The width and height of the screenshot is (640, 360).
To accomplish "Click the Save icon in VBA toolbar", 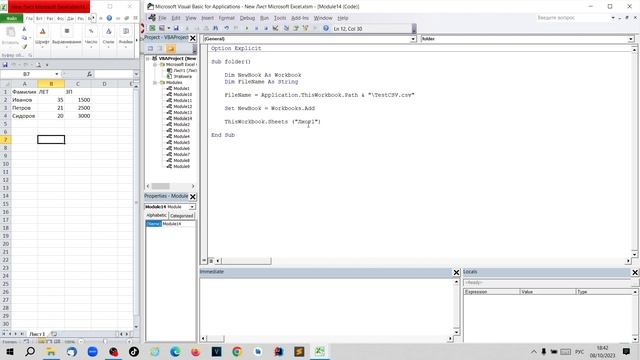I will tap(176, 28).
